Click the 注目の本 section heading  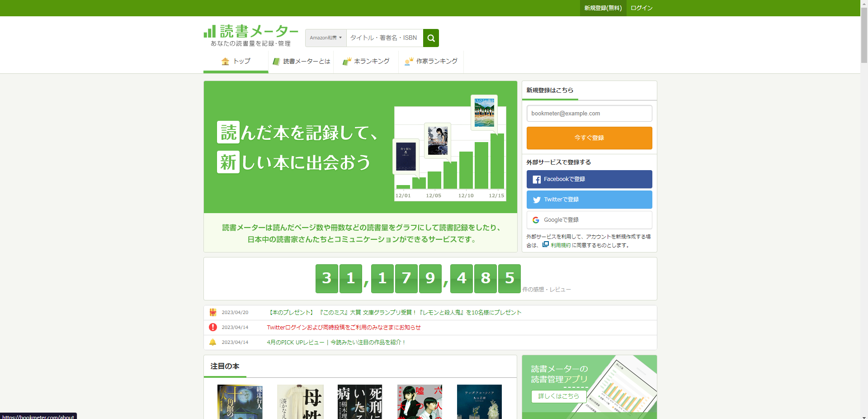pyautogui.click(x=225, y=366)
